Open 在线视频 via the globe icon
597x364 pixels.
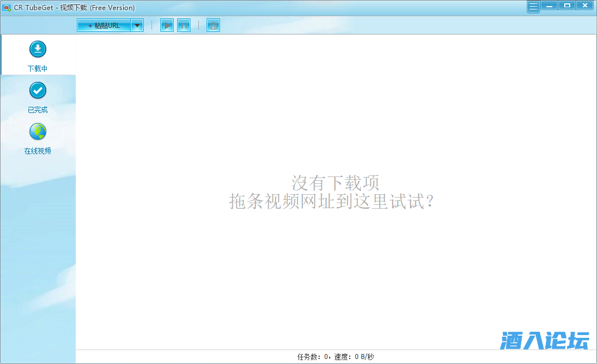[37, 132]
